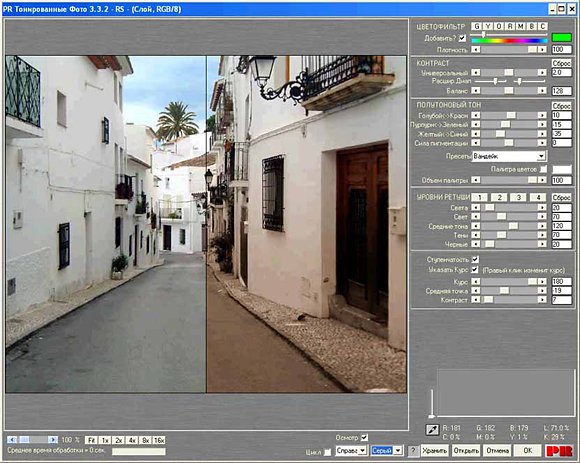
Task: Activate the eyedropper color sampler
Action: coord(432,430)
